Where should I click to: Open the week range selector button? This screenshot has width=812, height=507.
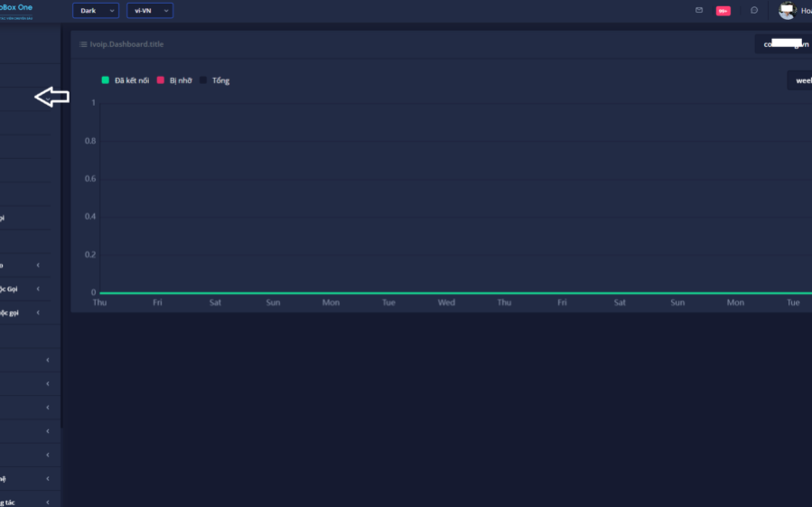pos(800,80)
